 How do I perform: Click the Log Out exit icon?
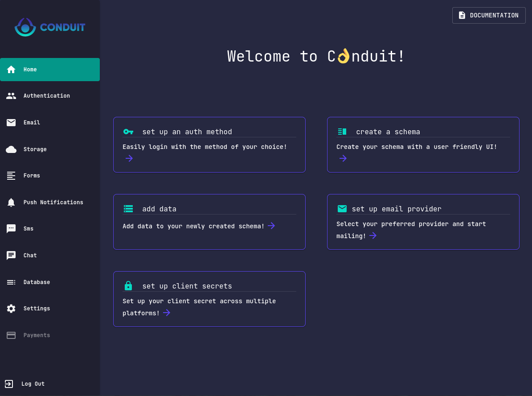click(9, 384)
